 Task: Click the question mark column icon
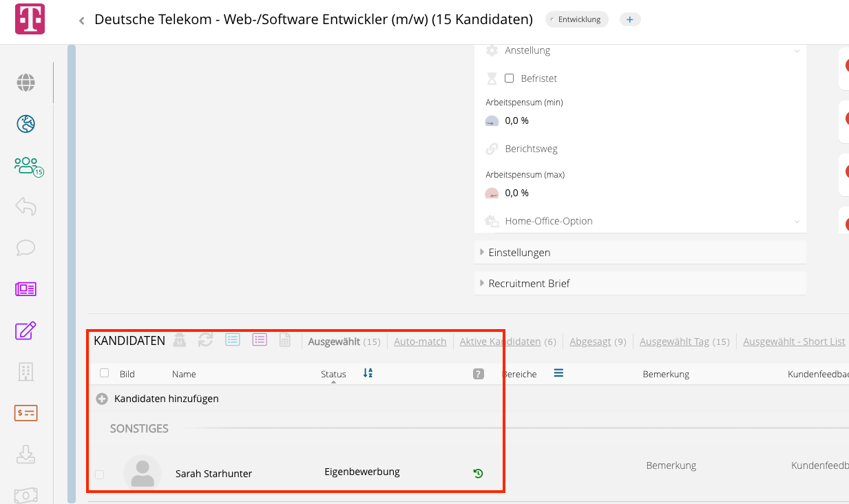479,374
